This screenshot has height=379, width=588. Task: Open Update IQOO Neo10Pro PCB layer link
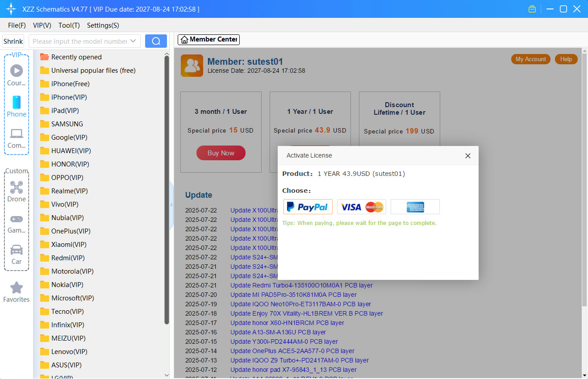pos(300,304)
